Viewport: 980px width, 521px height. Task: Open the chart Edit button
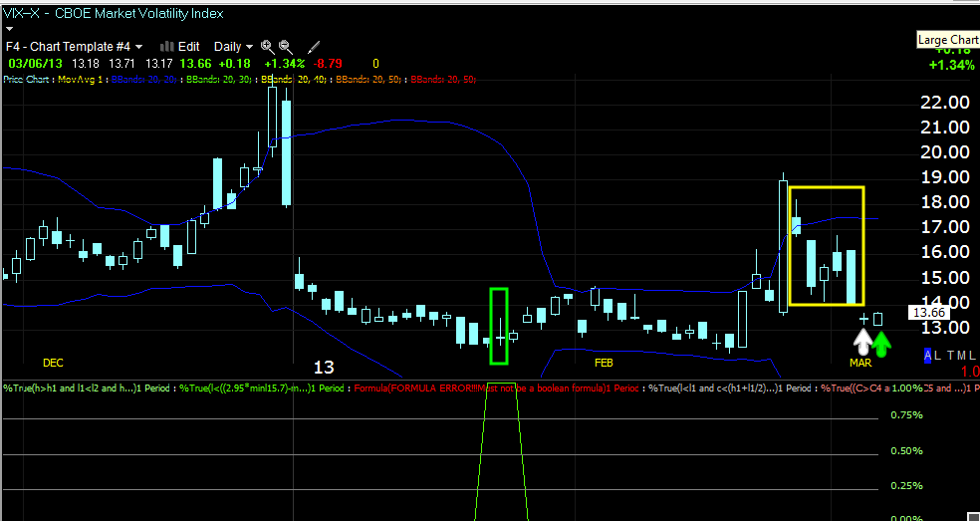(x=180, y=46)
